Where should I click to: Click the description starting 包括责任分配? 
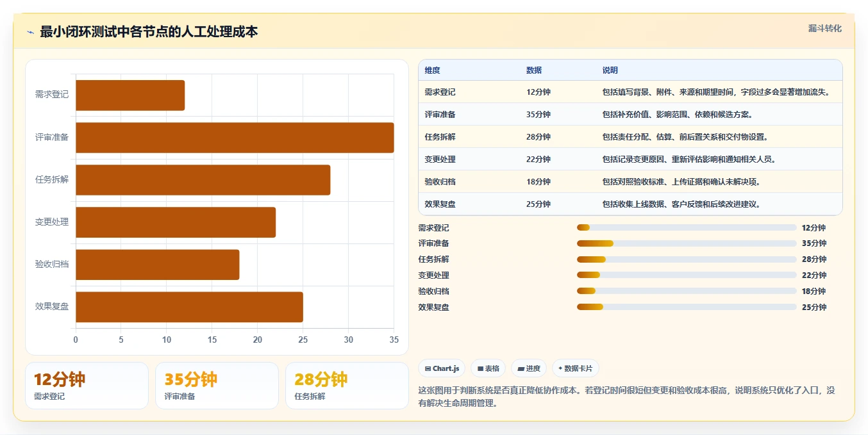685,137
